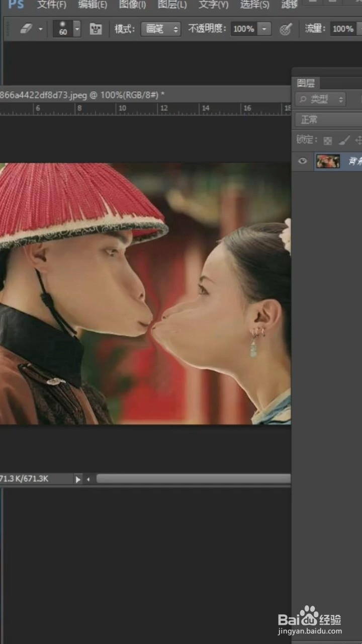
Task: Open the 选择(S) menu
Action: (254, 5)
